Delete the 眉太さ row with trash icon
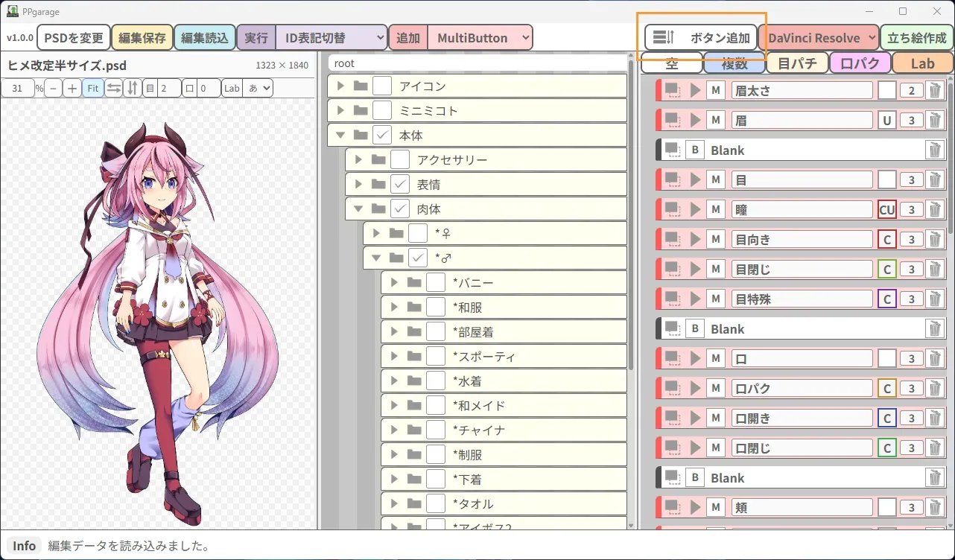955x560 pixels. (934, 91)
